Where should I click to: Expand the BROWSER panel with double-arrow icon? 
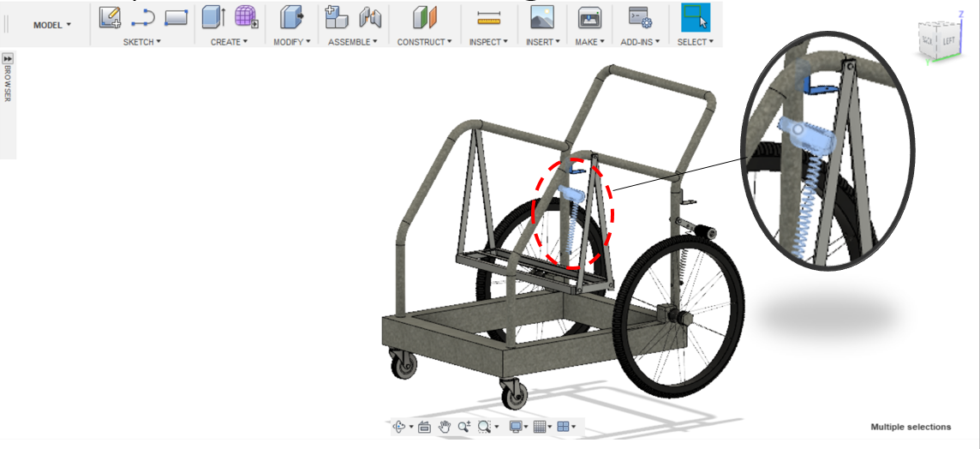coord(8,58)
